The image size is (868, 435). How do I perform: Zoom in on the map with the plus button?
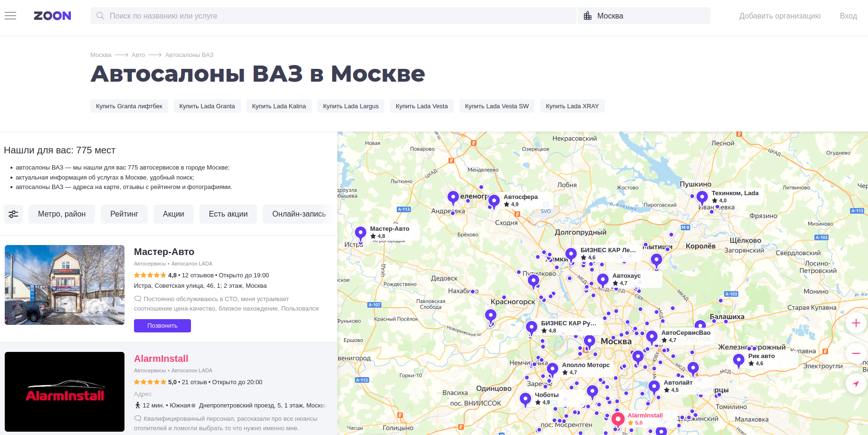coord(856,323)
